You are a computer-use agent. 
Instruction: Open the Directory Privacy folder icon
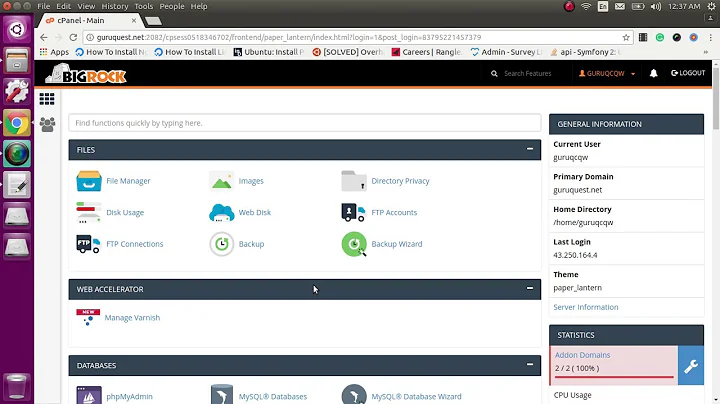[354, 181]
